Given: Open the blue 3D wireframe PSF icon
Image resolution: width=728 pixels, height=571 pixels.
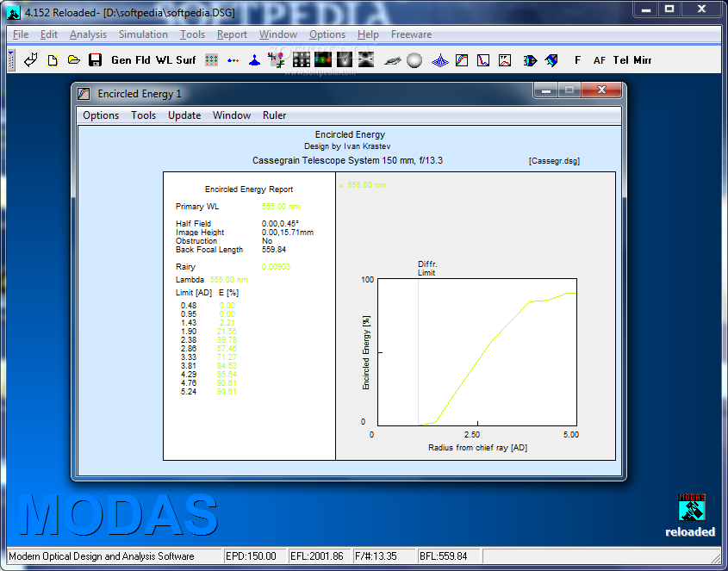Looking at the screenshot, I should 439,60.
